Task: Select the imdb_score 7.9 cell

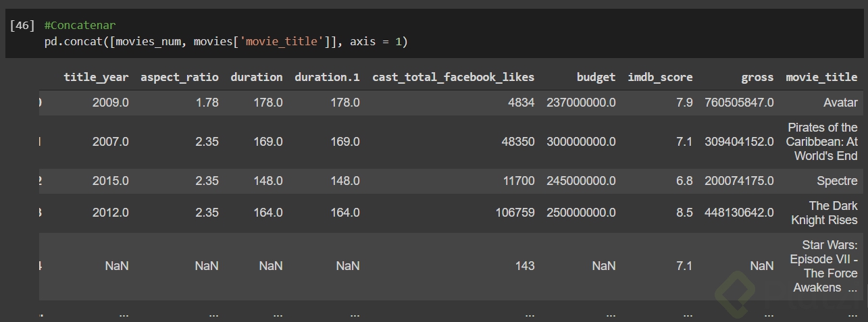Action: tap(684, 103)
